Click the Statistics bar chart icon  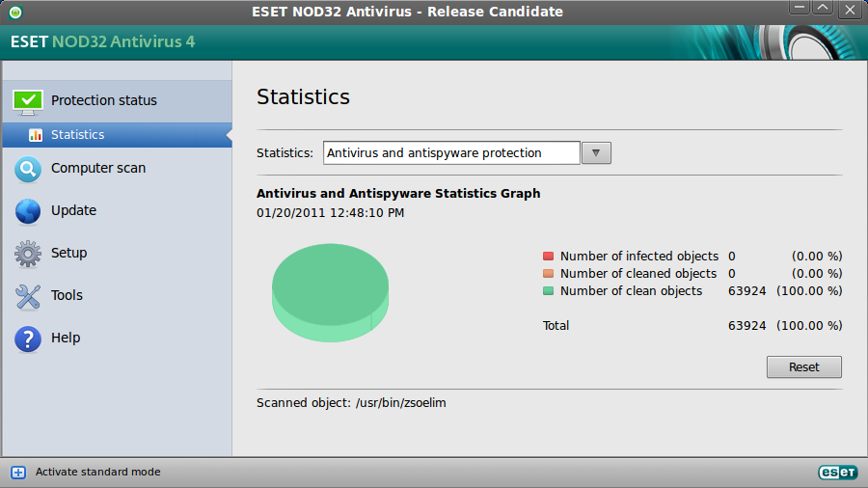click(x=36, y=135)
